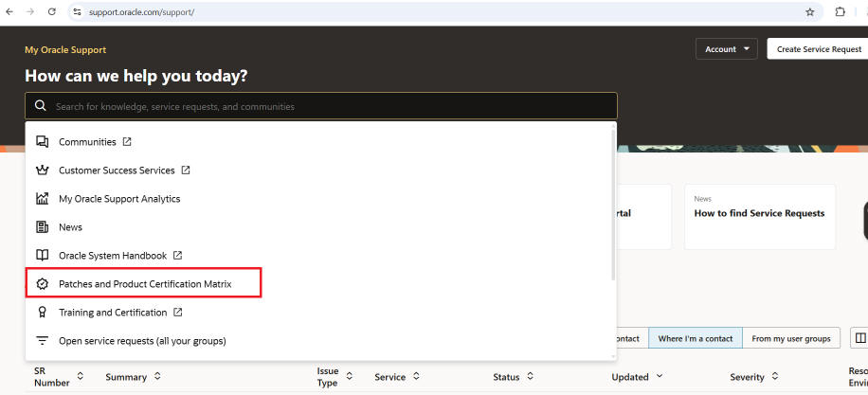Click the external link icon next to Oracle System Handbook
The width and height of the screenshot is (868, 395).
[178, 256]
